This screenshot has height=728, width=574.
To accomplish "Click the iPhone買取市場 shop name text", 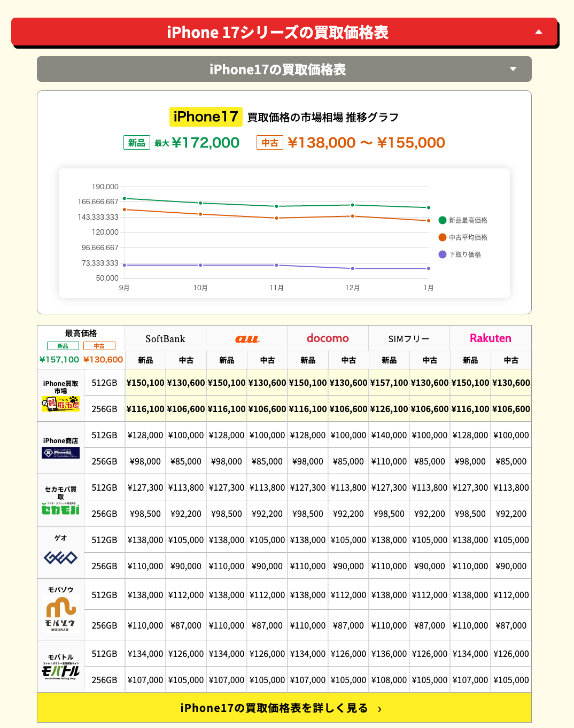I will (60, 387).
